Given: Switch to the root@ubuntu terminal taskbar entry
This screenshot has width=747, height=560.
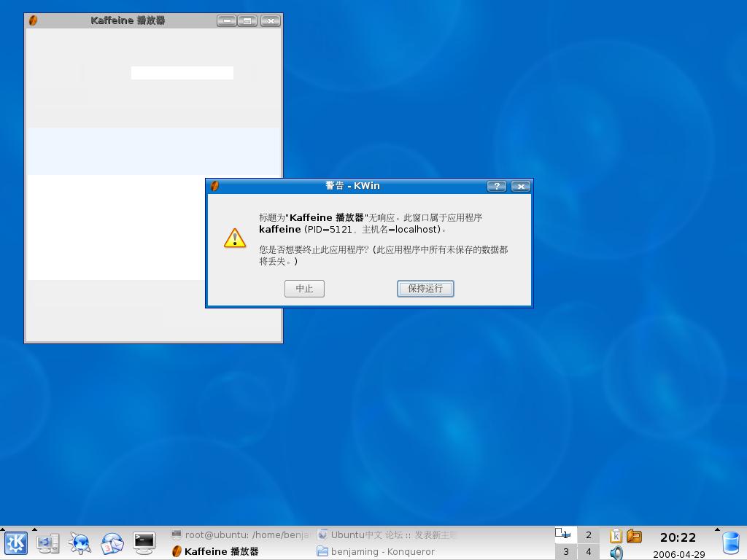Looking at the screenshot, I should click(241, 534).
